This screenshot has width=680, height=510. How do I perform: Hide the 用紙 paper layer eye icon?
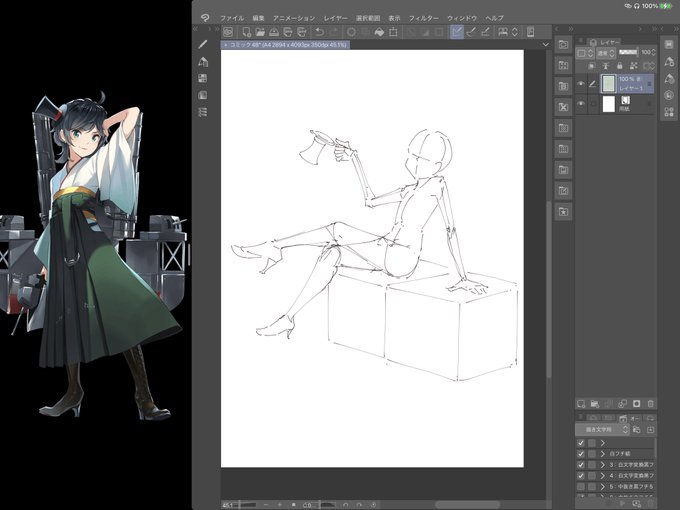[x=581, y=104]
